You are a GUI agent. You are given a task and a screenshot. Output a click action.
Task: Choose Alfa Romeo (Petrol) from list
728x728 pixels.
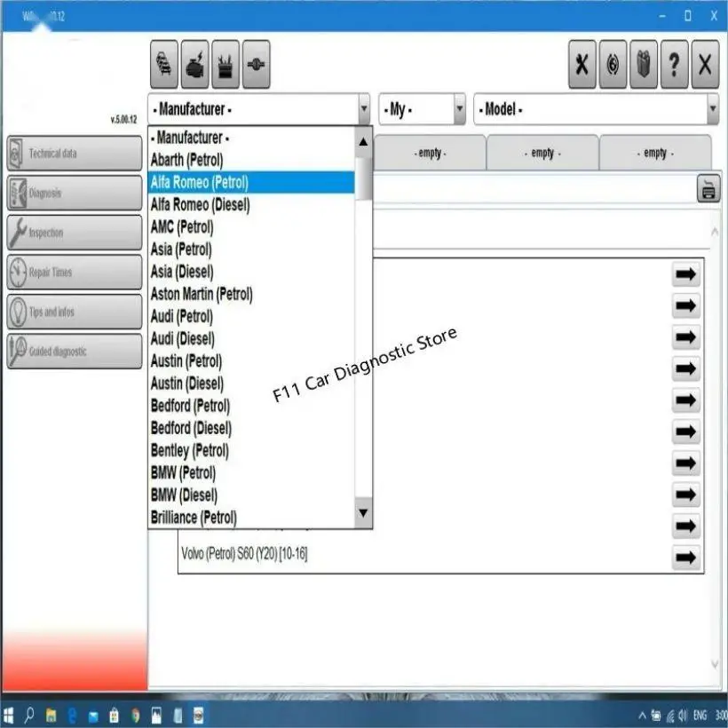[251, 182]
